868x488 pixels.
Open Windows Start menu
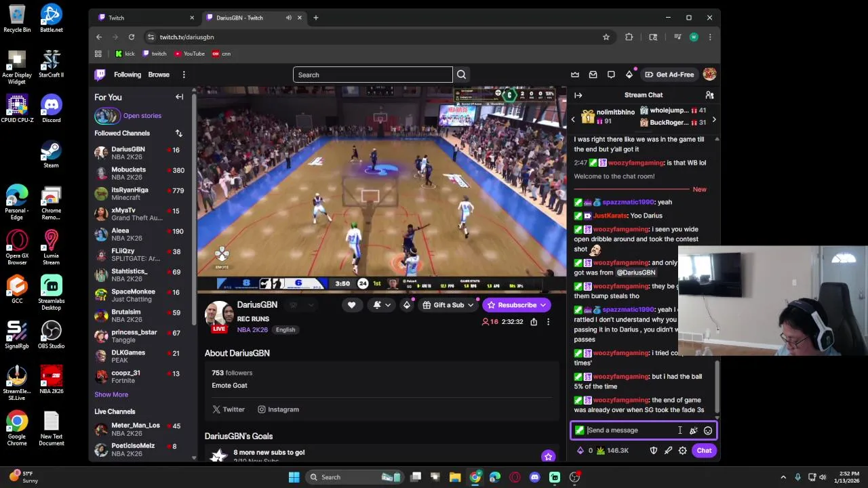click(294, 477)
